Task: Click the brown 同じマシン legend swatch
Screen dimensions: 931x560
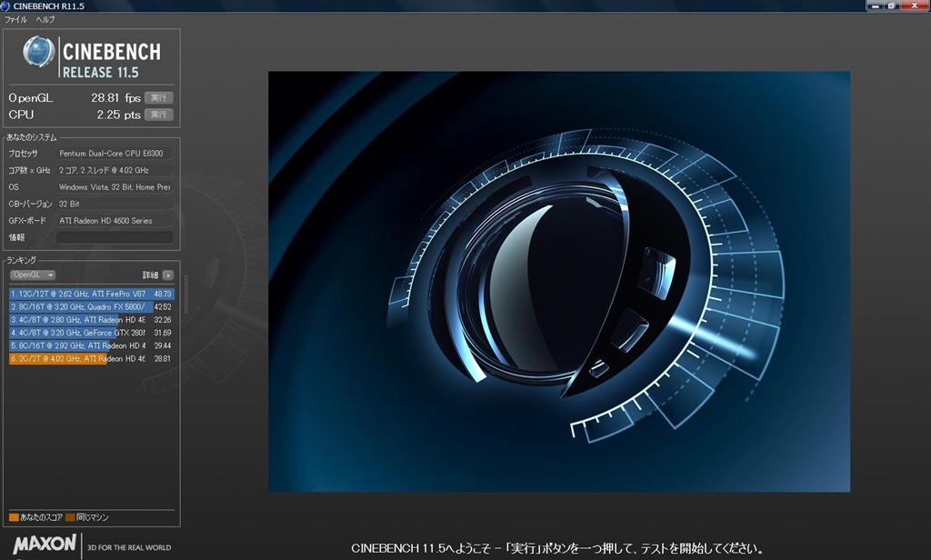Action: click(x=70, y=517)
